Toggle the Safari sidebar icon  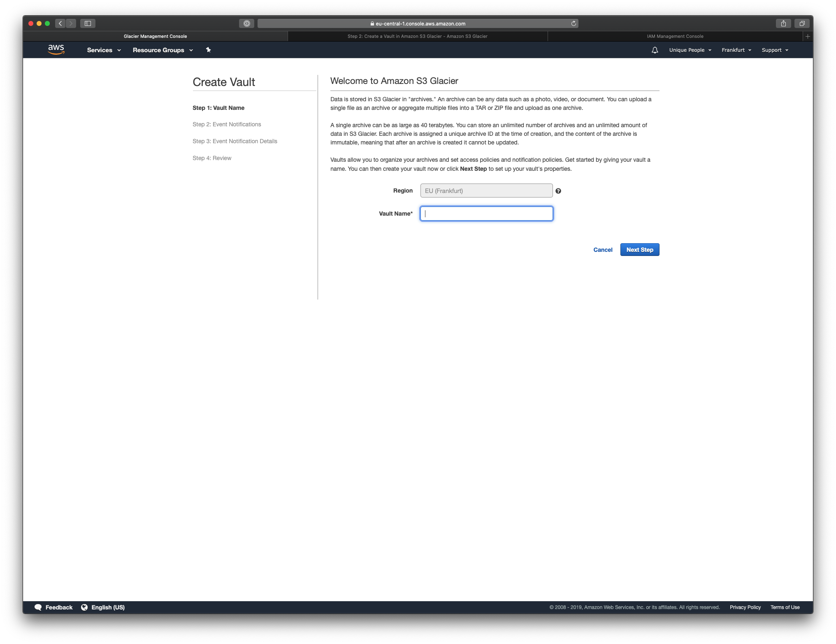pos(88,23)
